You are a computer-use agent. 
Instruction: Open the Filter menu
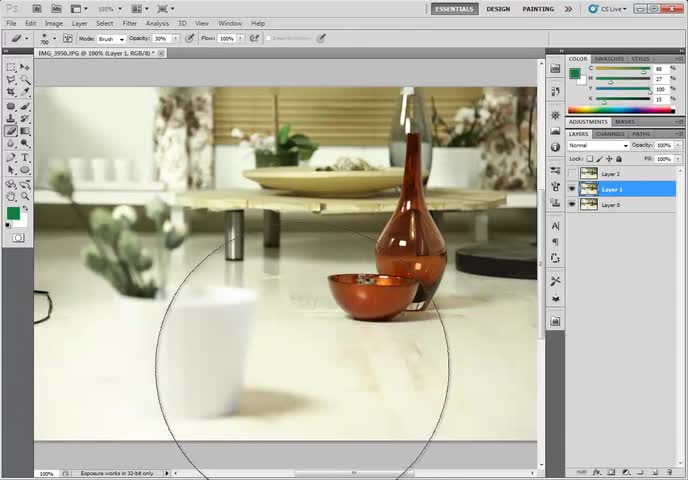pyautogui.click(x=129, y=23)
